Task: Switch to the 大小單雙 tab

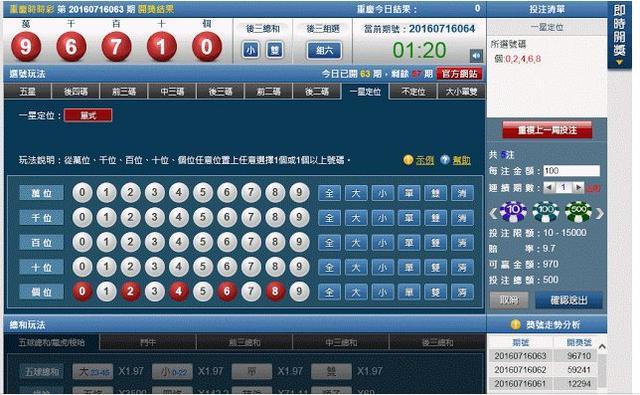Action: tap(461, 91)
